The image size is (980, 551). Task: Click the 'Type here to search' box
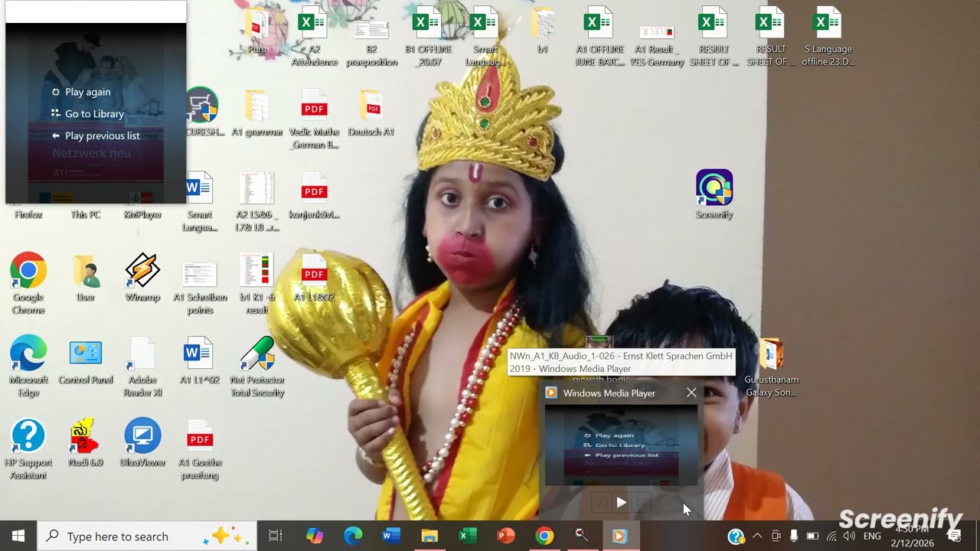(147, 536)
